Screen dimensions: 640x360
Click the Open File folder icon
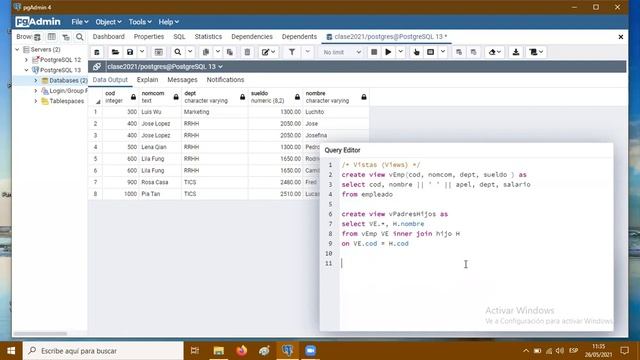(x=115, y=52)
